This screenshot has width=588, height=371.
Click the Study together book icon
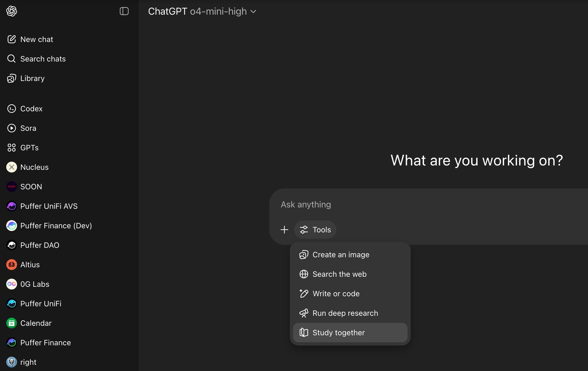pos(304,333)
